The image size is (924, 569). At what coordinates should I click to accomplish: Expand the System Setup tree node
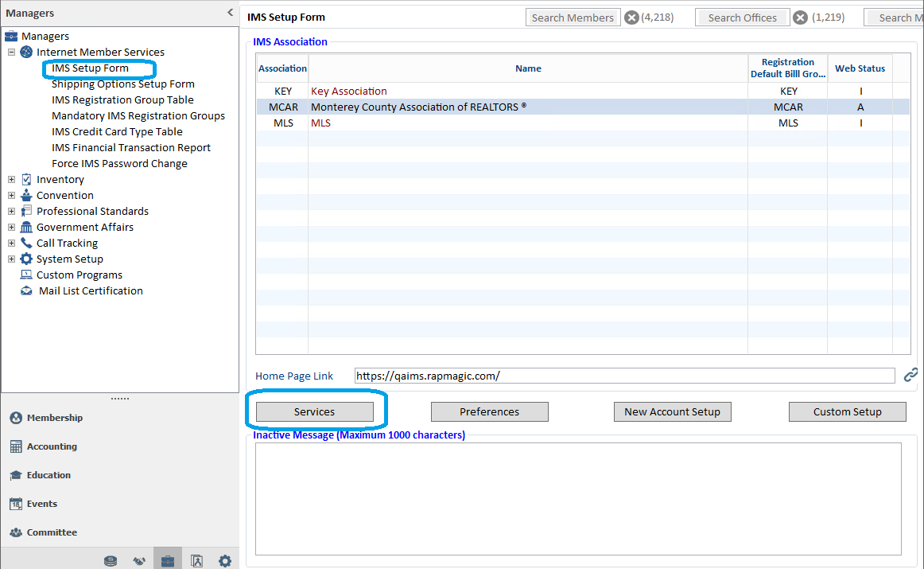coord(11,259)
